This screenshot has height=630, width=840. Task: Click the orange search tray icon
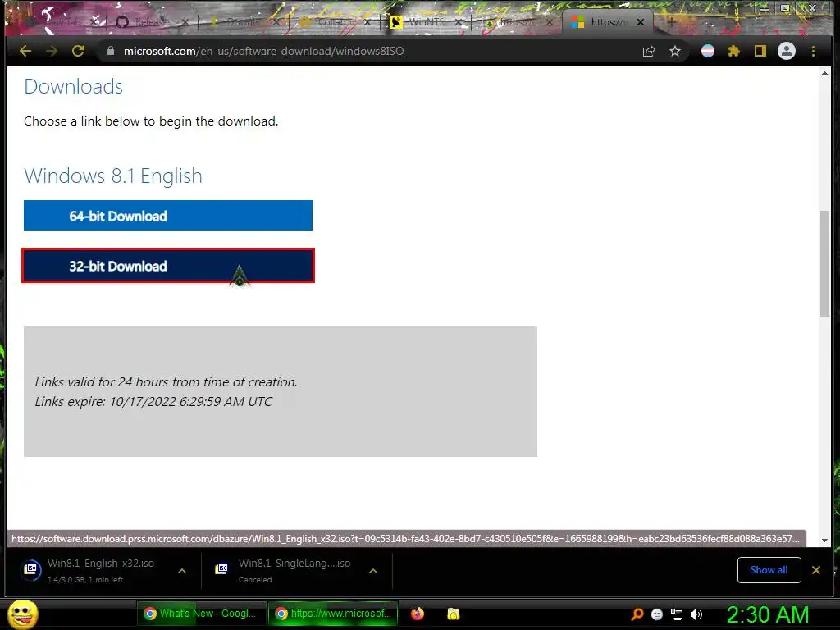pyautogui.click(x=637, y=614)
